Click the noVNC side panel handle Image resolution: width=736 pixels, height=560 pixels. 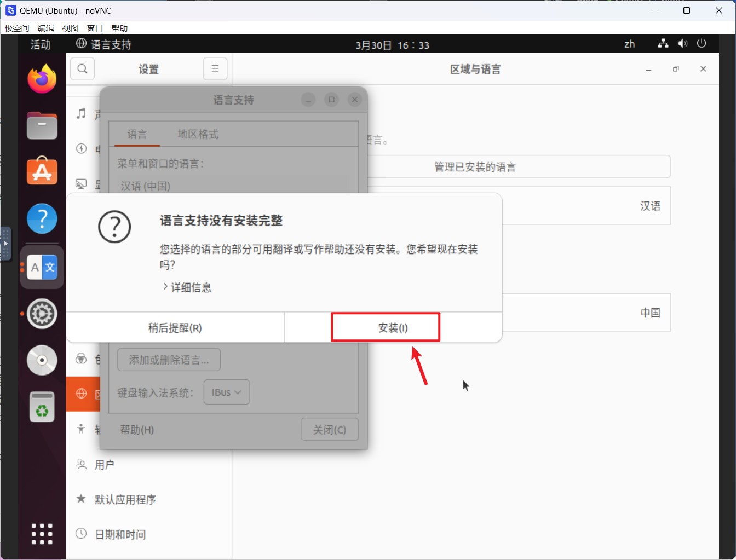coord(5,243)
